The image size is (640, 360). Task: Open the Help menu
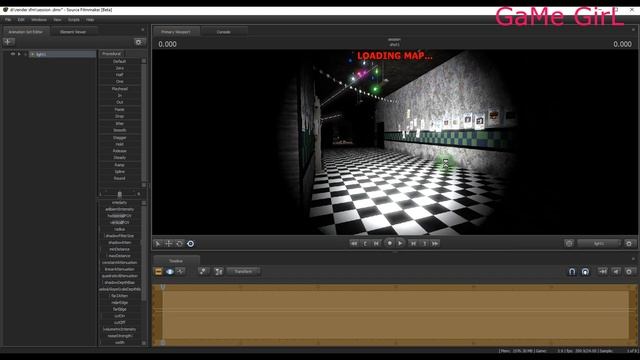tap(90, 20)
